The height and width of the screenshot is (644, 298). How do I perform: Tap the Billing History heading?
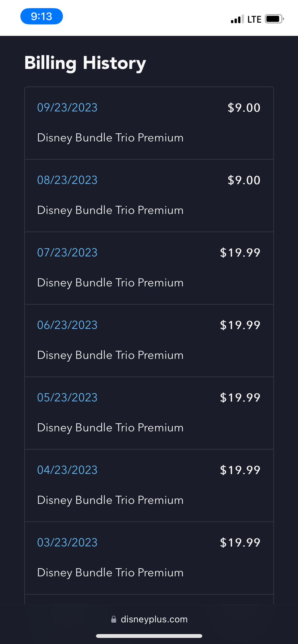85,63
